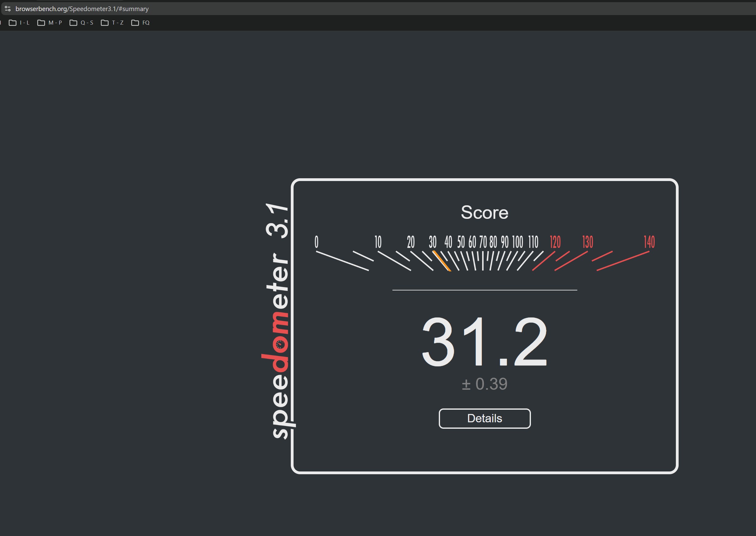This screenshot has width=756, height=536.
Task: Click the gauge label 110
Action: tap(533, 242)
